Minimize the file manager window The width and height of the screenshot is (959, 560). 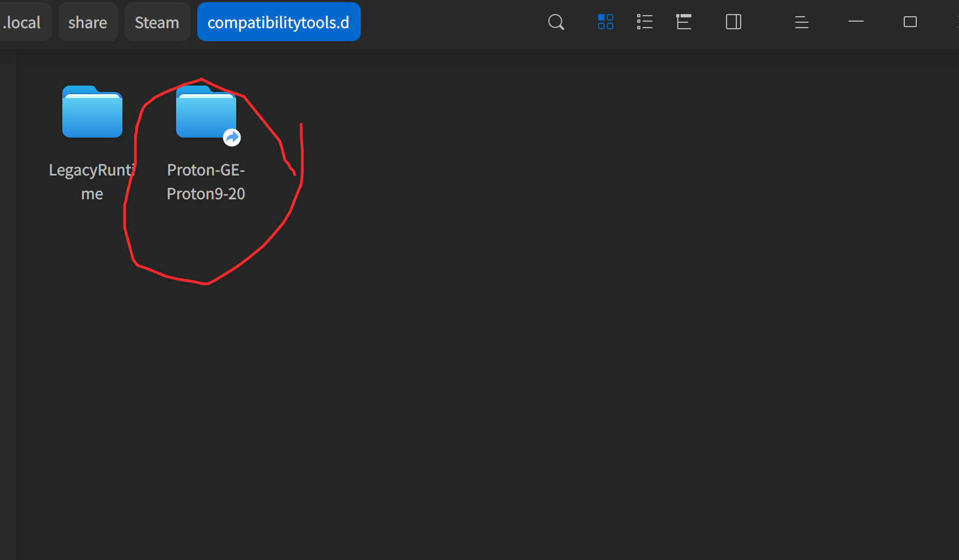[x=856, y=22]
